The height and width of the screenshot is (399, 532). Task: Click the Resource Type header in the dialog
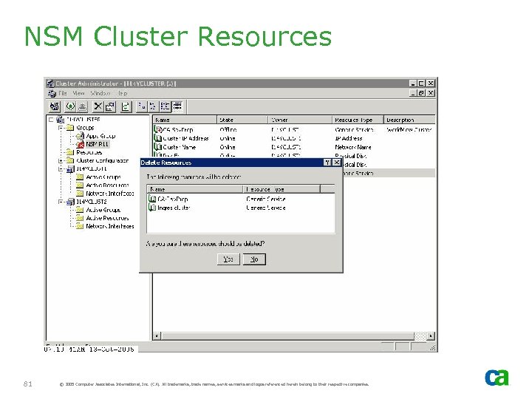[282, 189]
